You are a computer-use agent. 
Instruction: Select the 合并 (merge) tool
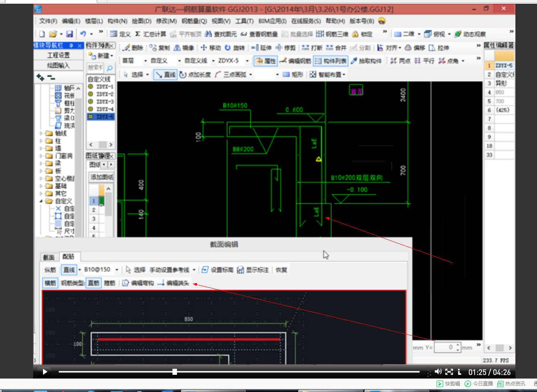click(x=336, y=48)
